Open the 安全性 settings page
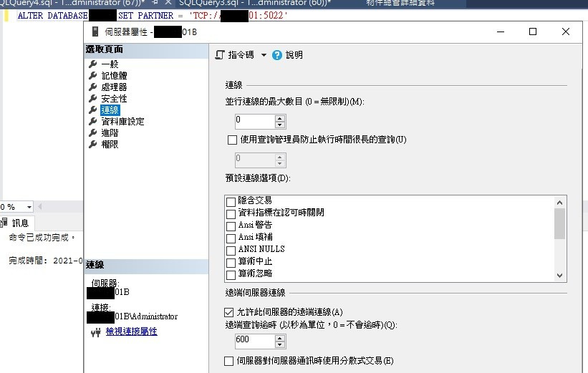The height and width of the screenshot is (373, 588). pos(115,99)
